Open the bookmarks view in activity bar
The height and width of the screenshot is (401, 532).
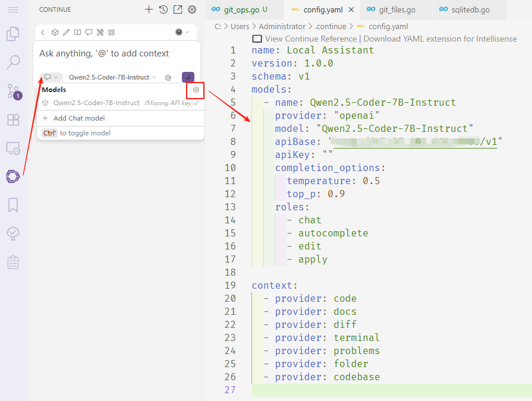tap(13, 205)
